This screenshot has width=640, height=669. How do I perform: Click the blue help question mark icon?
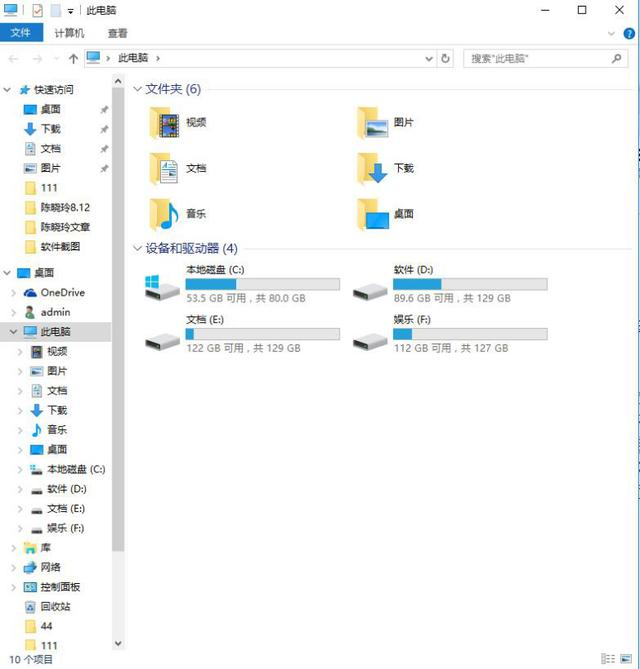(x=629, y=33)
